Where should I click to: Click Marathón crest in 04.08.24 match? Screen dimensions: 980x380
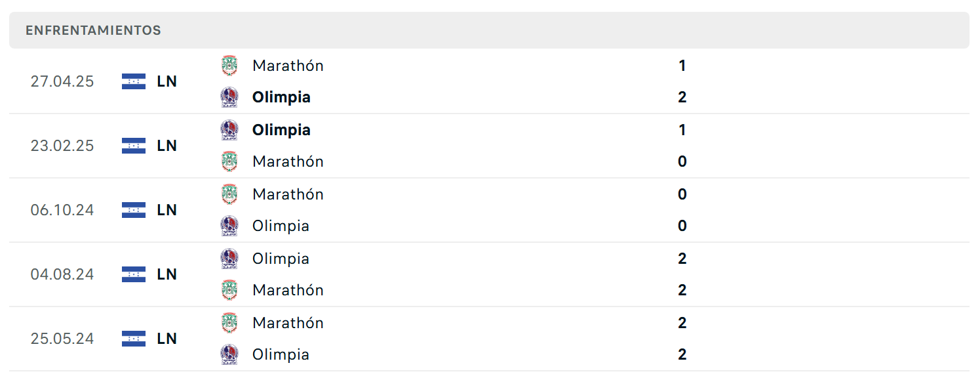click(229, 290)
